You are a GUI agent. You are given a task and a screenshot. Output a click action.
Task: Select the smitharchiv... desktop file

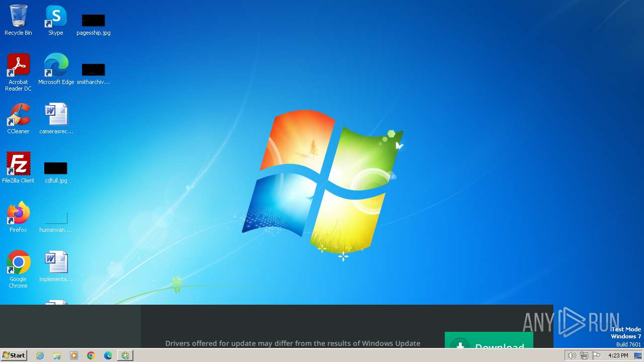coord(94,73)
